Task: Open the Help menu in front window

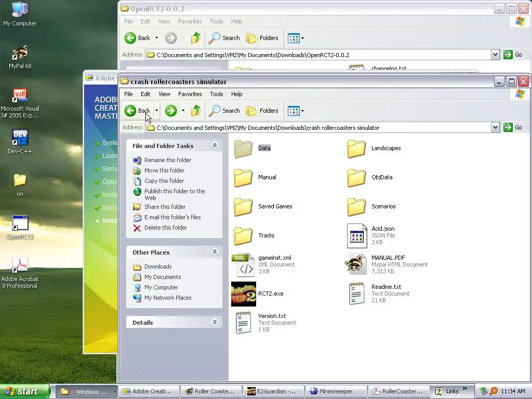Action: [236, 94]
